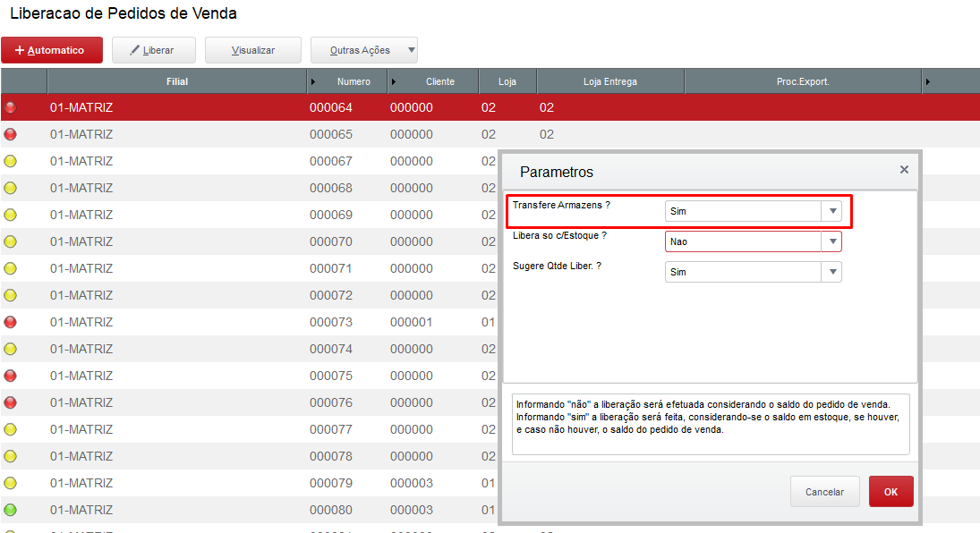Sort by the Filial column header
The height and width of the screenshot is (533, 980).
(x=177, y=81)
